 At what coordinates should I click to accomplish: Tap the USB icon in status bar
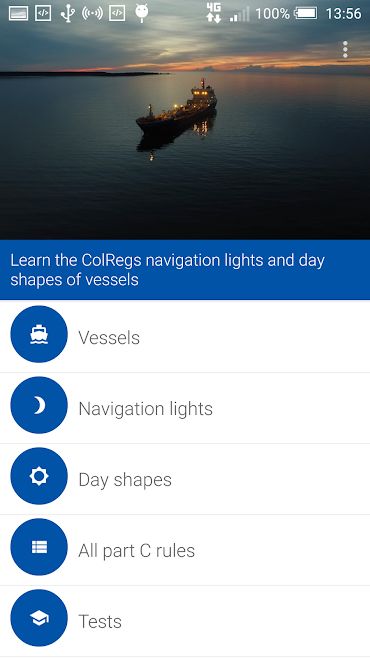click(x=67, y=13)
